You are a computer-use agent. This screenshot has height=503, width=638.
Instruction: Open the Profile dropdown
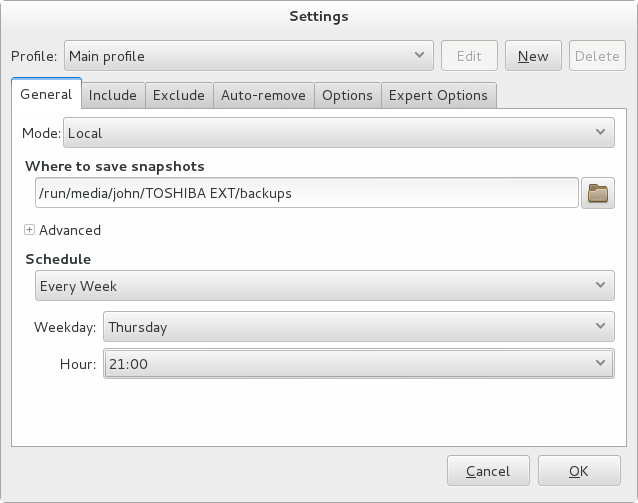248,56
